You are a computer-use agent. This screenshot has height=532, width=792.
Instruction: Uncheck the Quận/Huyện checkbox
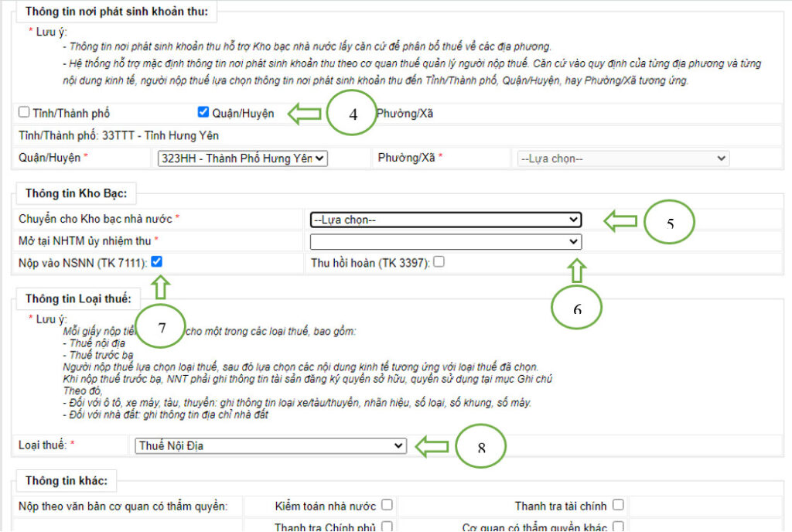point(203,113)
